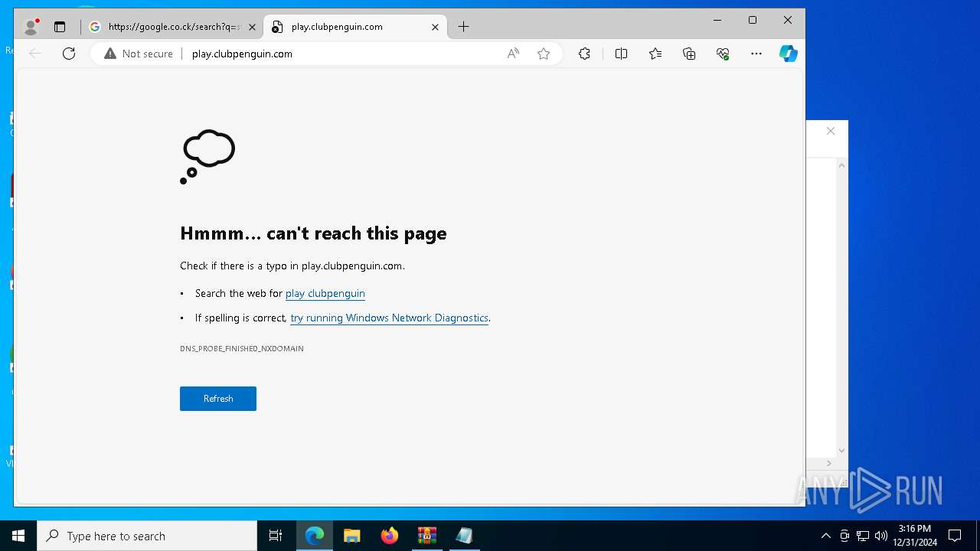
Task: Click the play clubpenguin search link
Action: tap(325, 293)
